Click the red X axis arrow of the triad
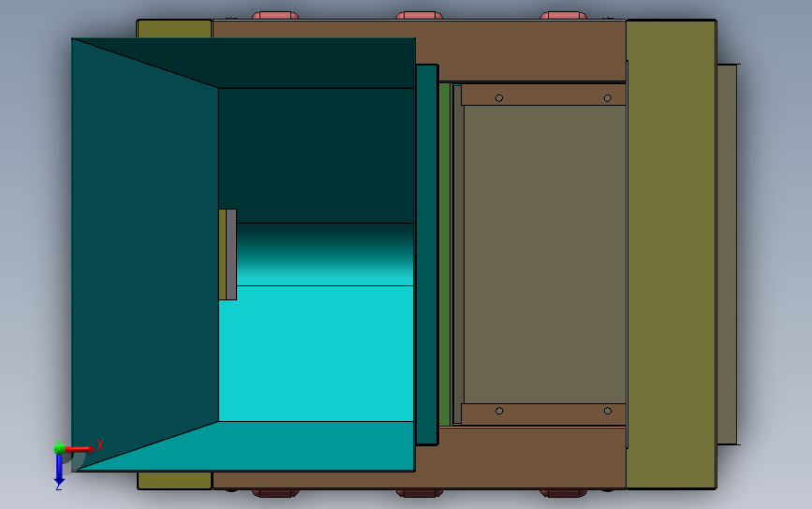This screenshot has width=812, height=509. pos(80,448)
